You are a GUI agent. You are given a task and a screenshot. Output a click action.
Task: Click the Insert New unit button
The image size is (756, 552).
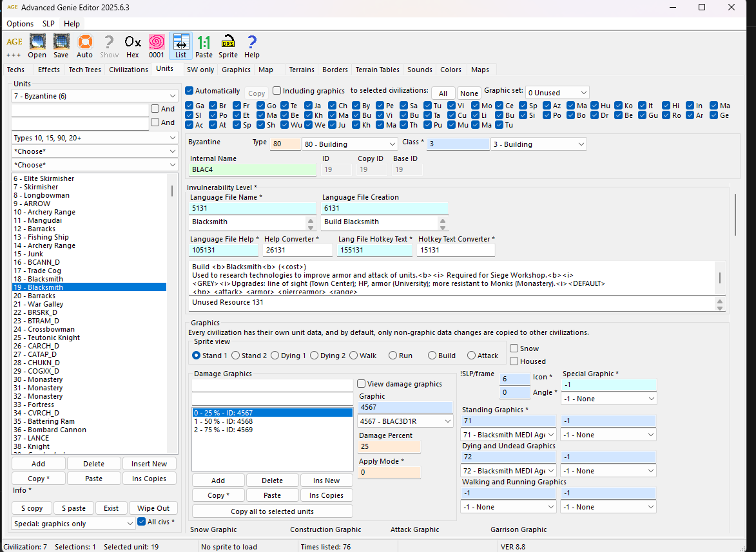149,464
